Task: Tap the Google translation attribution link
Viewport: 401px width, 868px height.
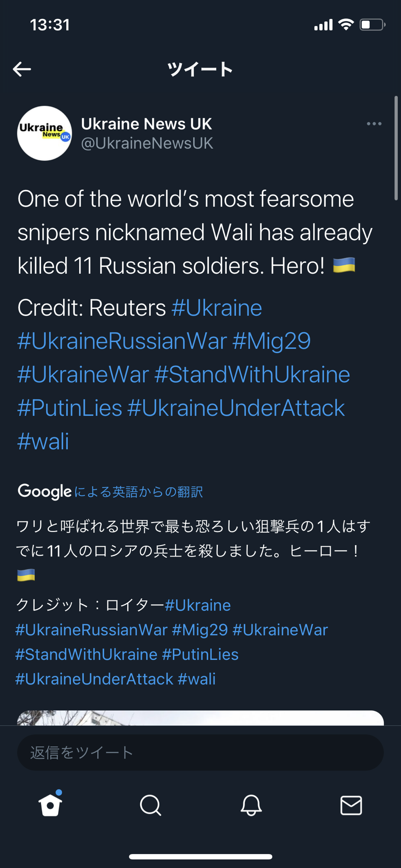Action: click(110, 492)
